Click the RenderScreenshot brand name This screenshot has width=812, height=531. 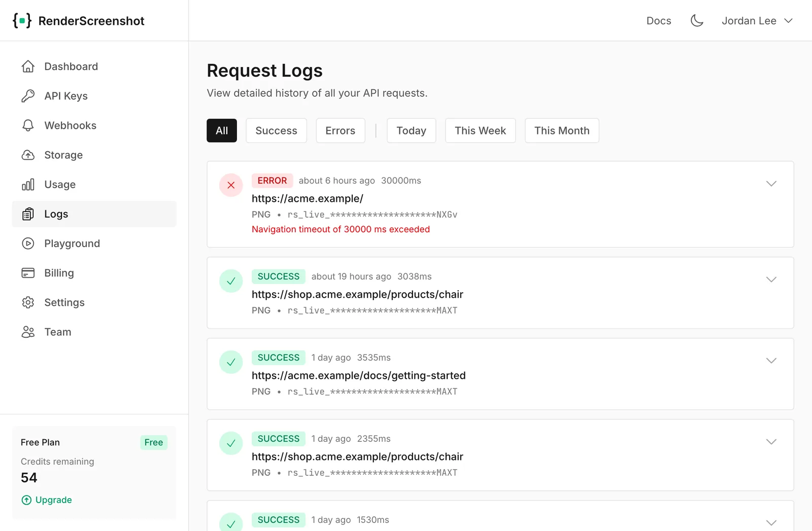(91, 21)
